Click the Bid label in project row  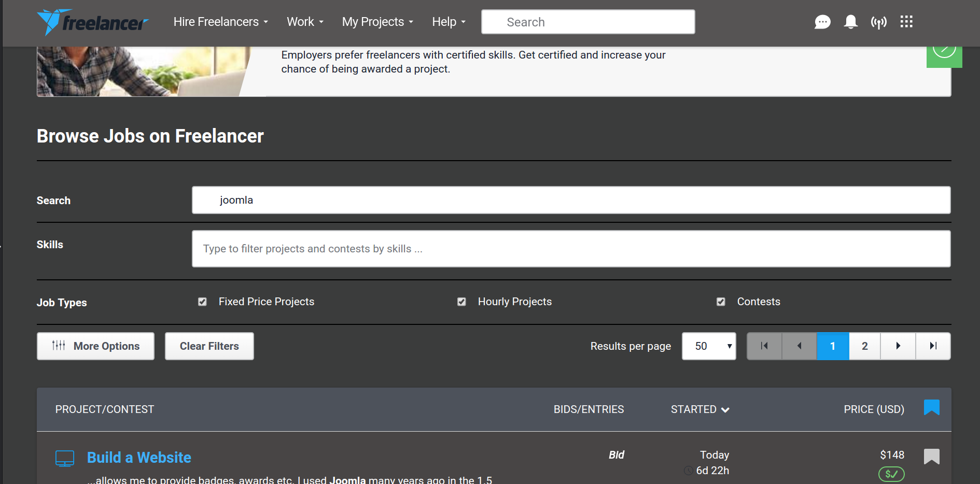point(617,455)
